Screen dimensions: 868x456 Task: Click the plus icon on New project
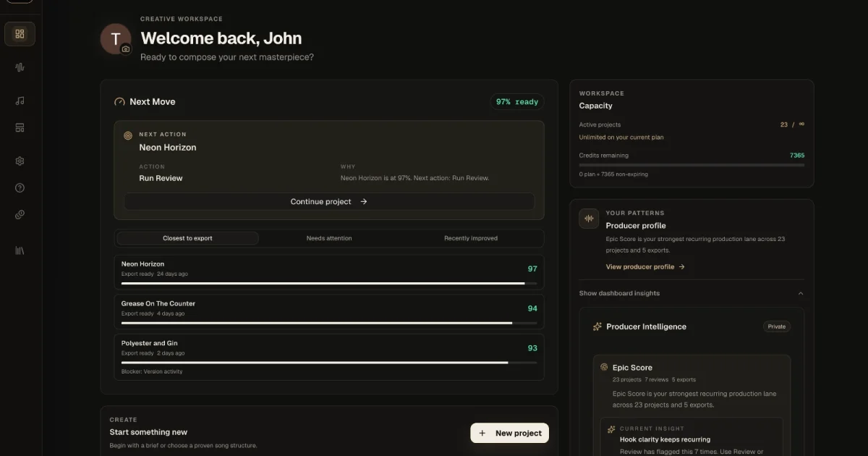point(482,433)
